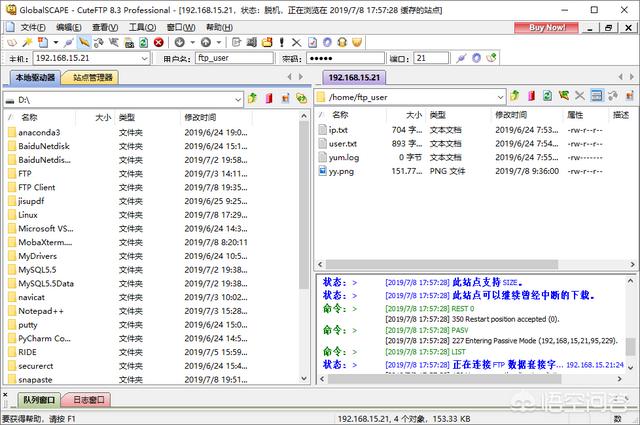Toggle the highlighted orange icon in main toolbar
The height and width of the screenshot is (425, 640).
tap(84, 42)
